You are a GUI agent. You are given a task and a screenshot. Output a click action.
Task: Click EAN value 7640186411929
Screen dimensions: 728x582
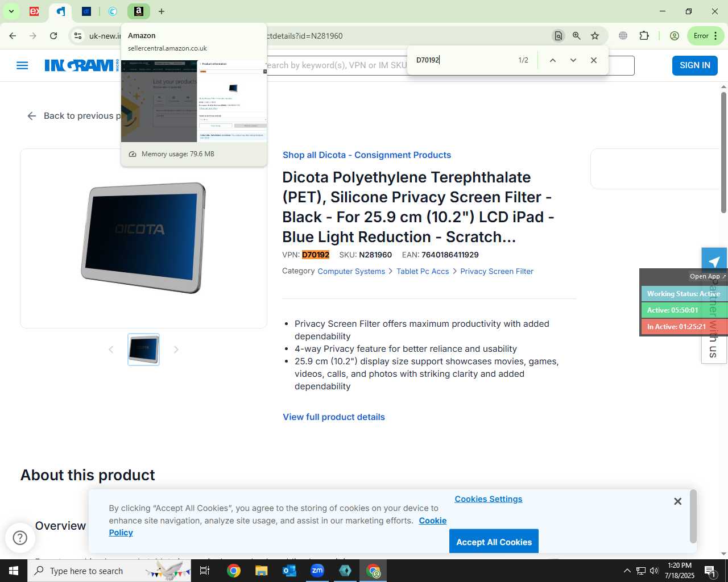pyautogui.click(x=450, y=255)
